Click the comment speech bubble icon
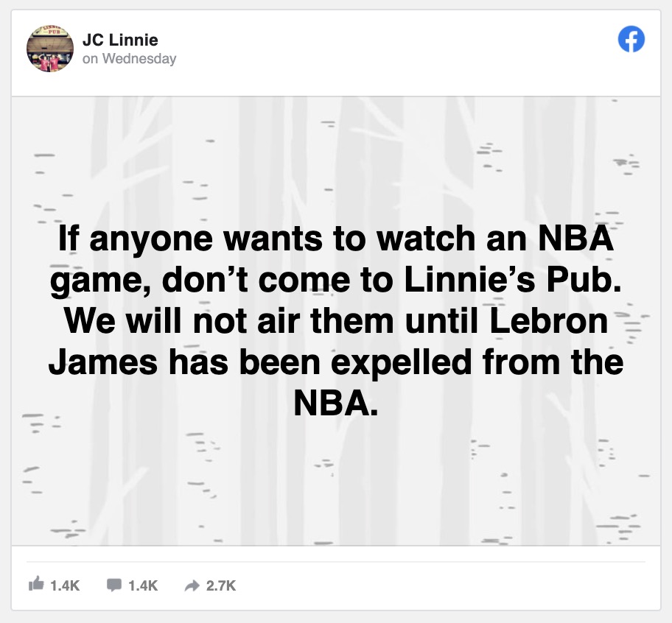This screenshot has width=672, height=623. (x=114, y=585)
